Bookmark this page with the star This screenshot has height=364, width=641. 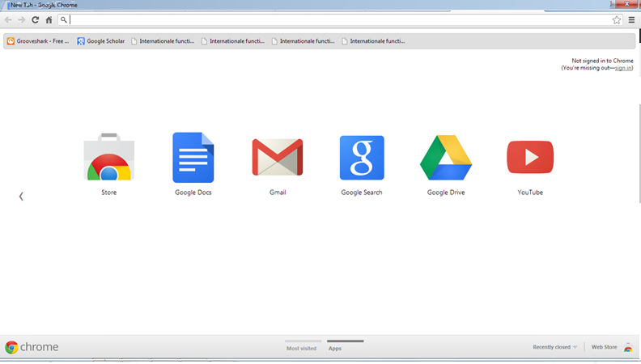[617, 19]
